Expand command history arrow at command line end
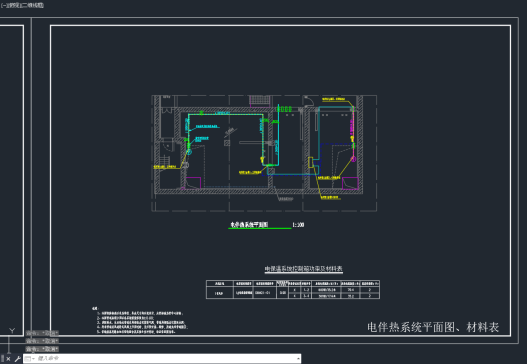Screen dimensions: 527x364 (298, 359)
